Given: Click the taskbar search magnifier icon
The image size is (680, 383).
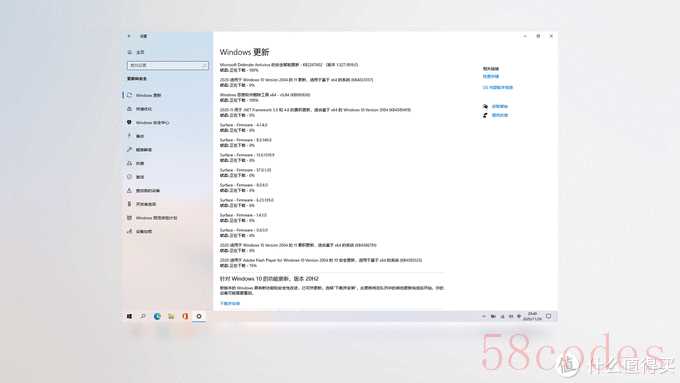Looking at the screenshot, I should click(143, 317).
